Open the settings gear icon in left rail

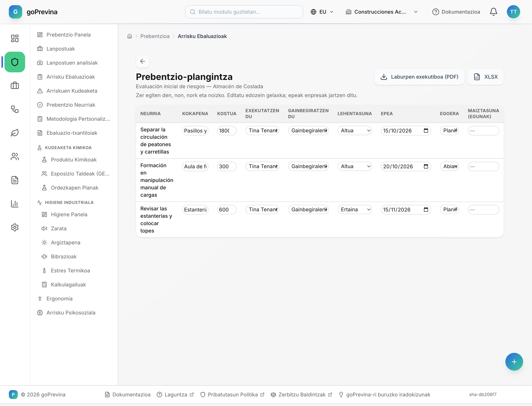[15, 227]
